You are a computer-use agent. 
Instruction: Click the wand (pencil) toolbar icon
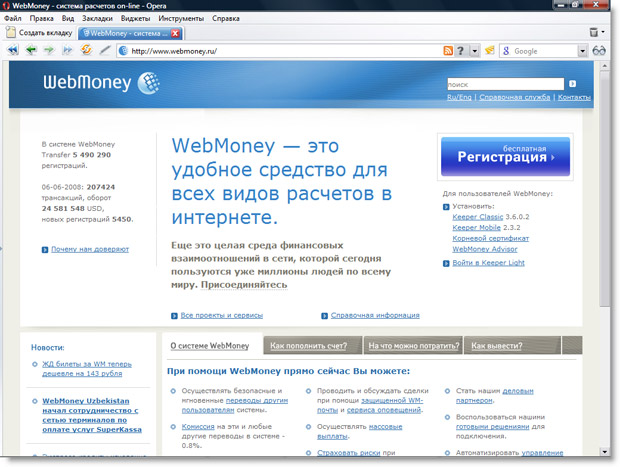point(105,50)
